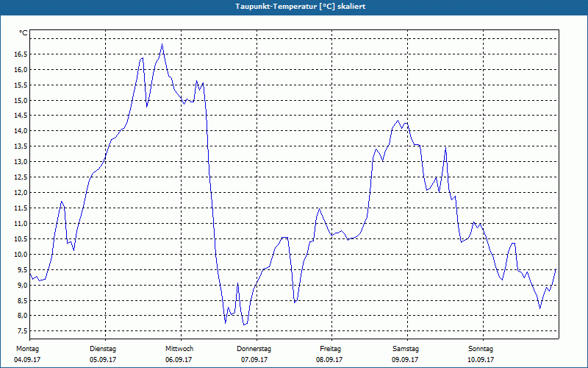This screenshot has width=588, height=368.
Task: Click the chart title 'Taupunkt-Temperatur [°C] skaliert'
Action: click(x=301, y=7)
